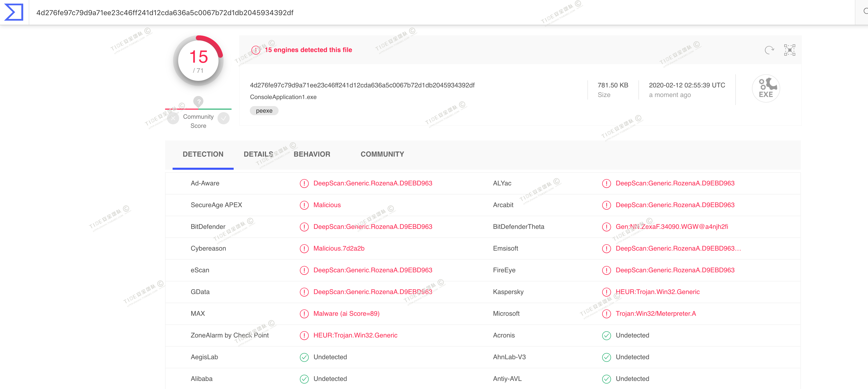The height and width of the screenshot is (389, 868).
Task: Click the VirusTotal sigma logo
Action: [x=14, y=12]
